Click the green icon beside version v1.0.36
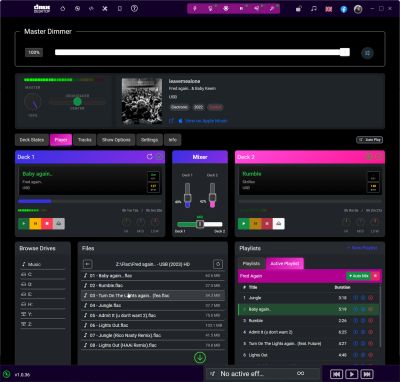The height and width of the screenshot is (382, 400). [7, 374]
